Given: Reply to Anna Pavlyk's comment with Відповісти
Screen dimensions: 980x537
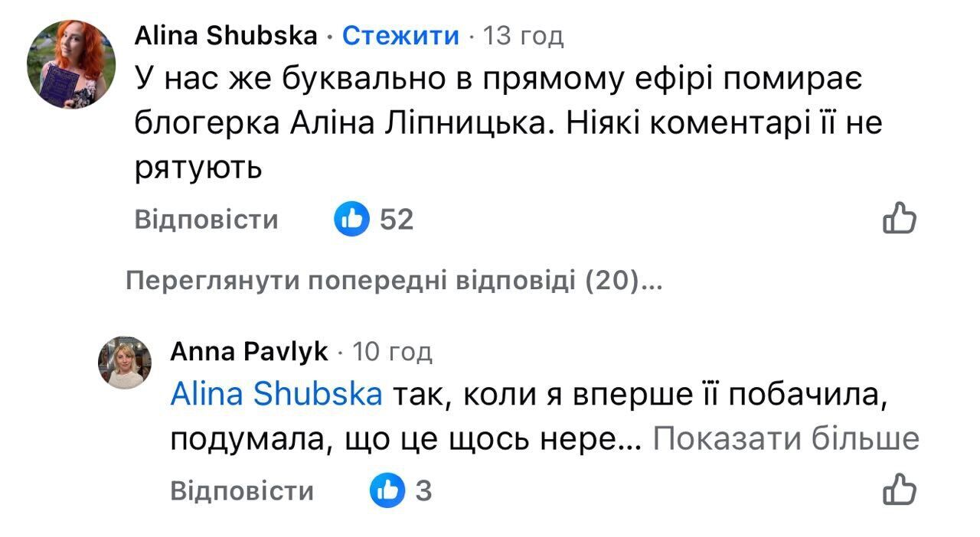Looking at the screenshot, I should [240, 490].
